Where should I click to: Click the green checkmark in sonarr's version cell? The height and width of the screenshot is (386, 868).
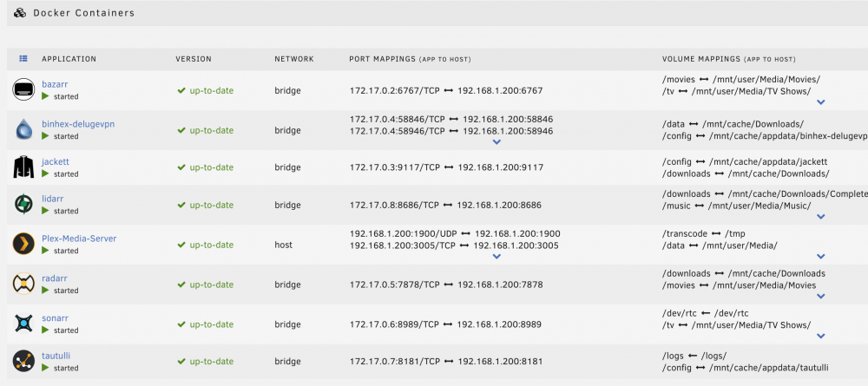click(x=181, y=324)
